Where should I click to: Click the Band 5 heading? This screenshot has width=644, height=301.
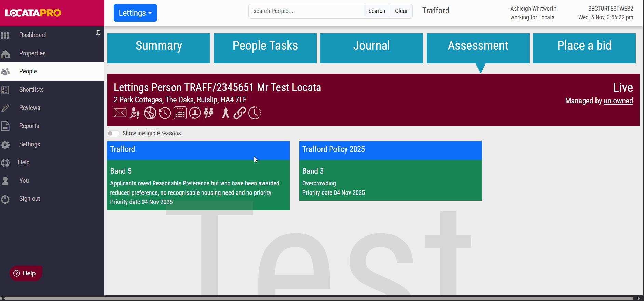tap(121, 171)
